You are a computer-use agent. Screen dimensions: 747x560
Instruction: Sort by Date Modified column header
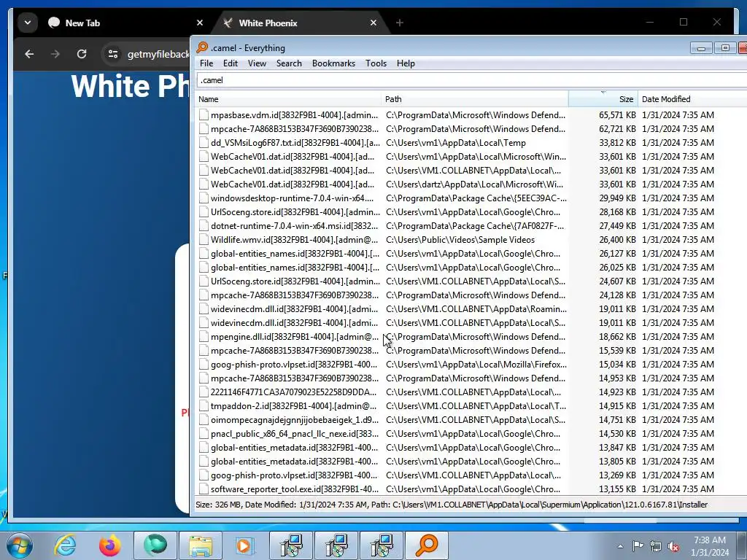[x=692, y=99]
